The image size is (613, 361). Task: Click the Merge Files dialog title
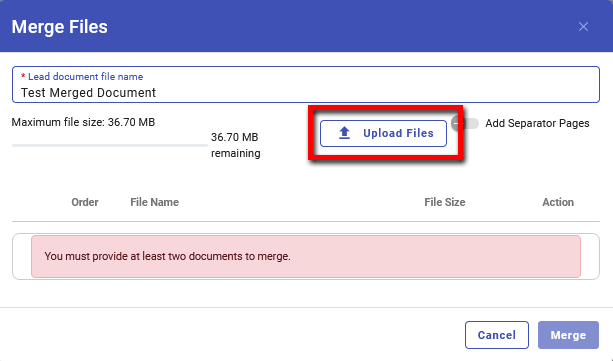pyautogui.click(x=59, y=27)
